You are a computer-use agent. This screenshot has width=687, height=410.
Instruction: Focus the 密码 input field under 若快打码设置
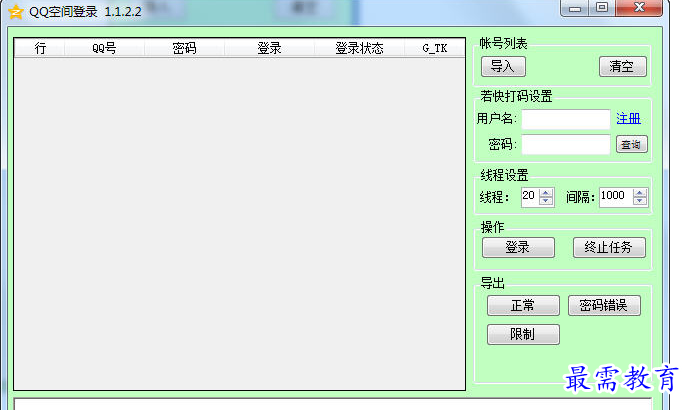pos(566,145)
